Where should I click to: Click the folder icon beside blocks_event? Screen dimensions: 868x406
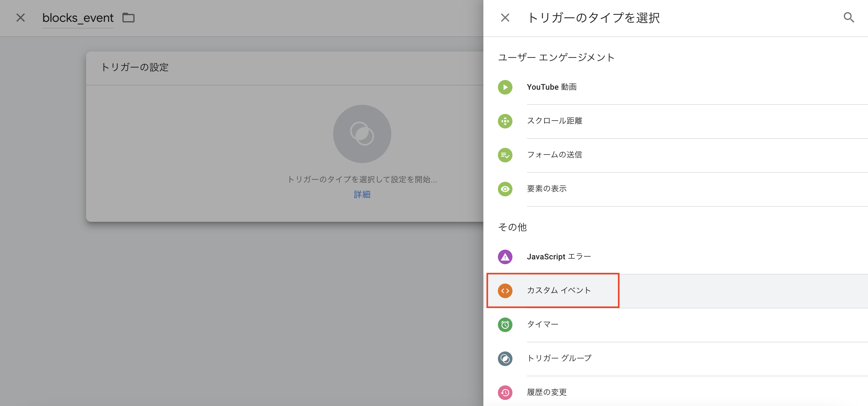tap(128, 18)
